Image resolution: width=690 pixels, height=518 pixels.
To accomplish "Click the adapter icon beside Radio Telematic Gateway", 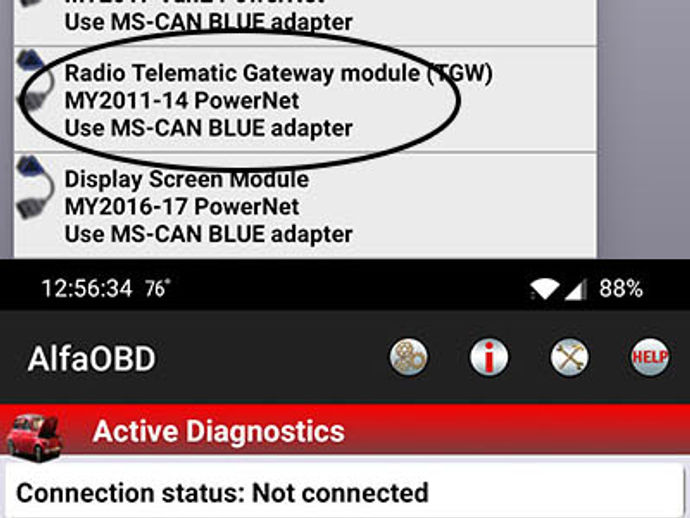I will (34, 80).
